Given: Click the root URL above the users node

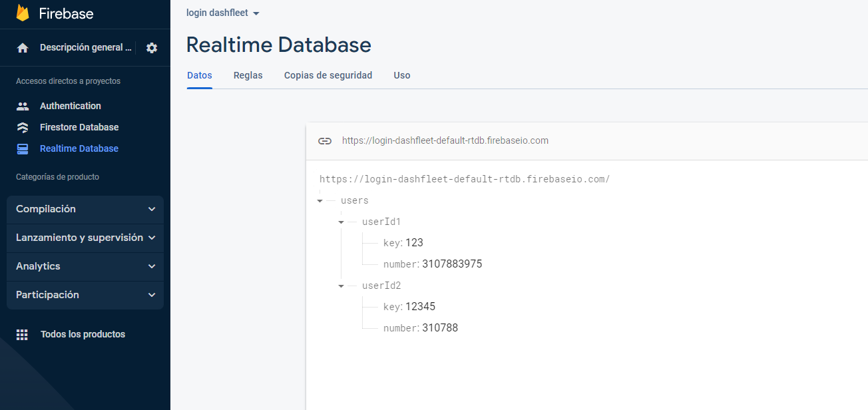Looking at the screenshot, I should click(465, 179).
